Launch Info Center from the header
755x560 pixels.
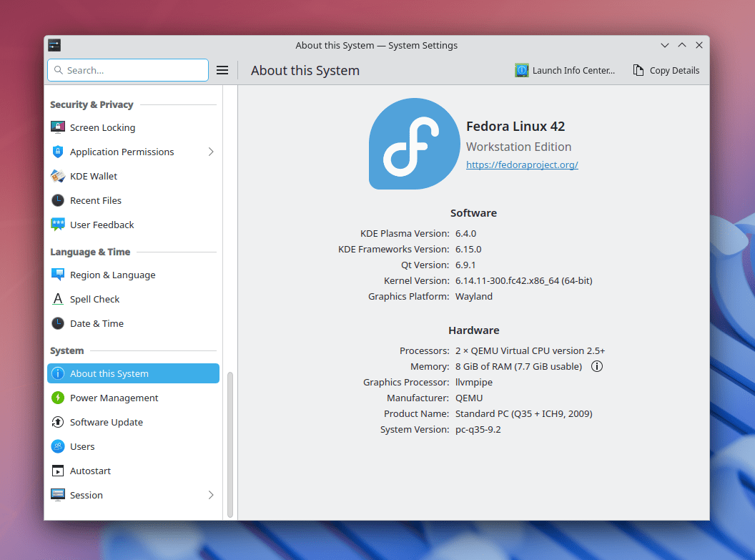565,70
